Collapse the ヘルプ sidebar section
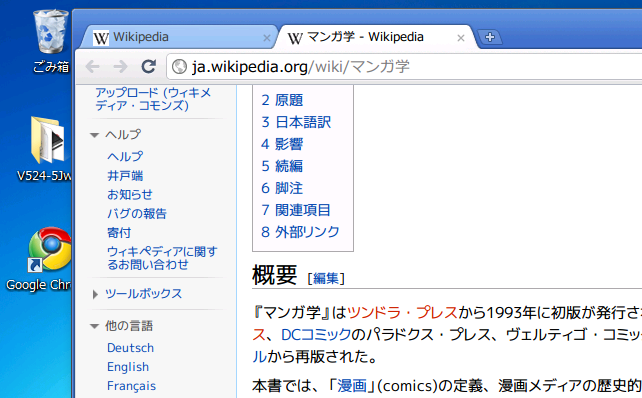The height and width of the screenshot is (398, 642). (95, 135)
